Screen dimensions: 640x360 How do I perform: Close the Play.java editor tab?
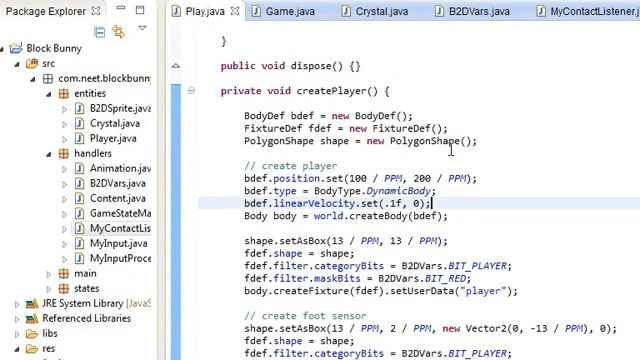click(x=235, y=11)
